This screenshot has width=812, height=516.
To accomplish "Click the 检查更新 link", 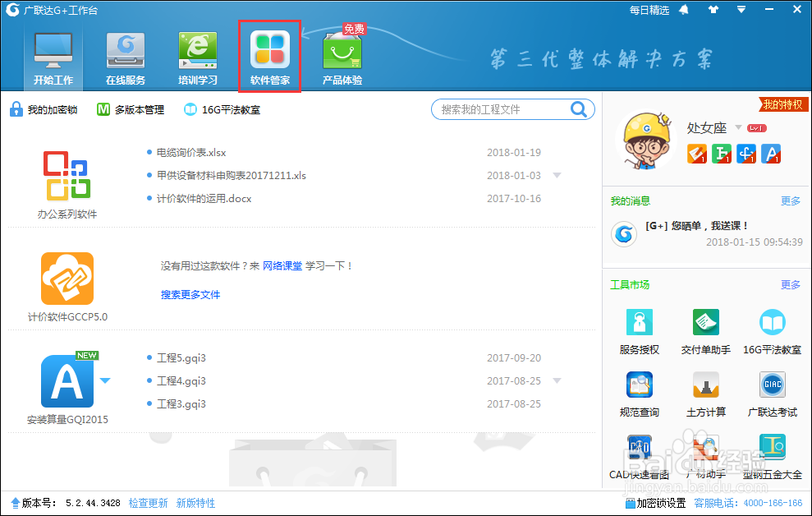I will (148, 503).
